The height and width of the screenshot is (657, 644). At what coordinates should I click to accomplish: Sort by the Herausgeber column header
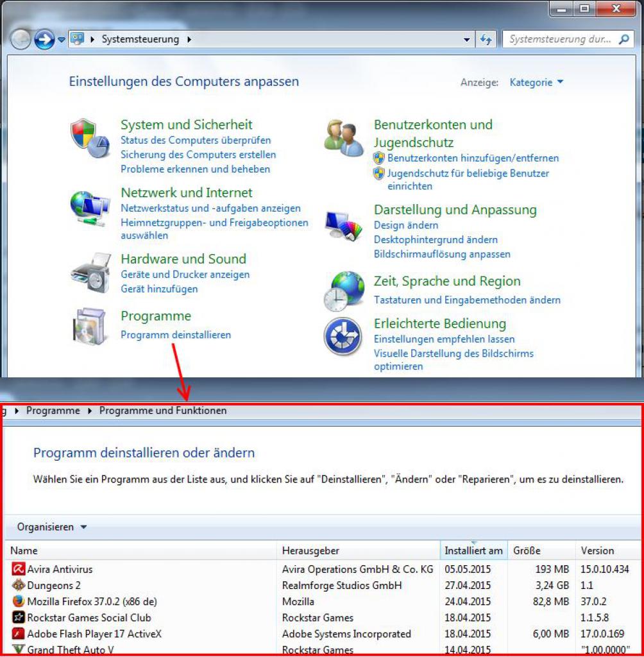pyautogui.click(x=359, y=550)
